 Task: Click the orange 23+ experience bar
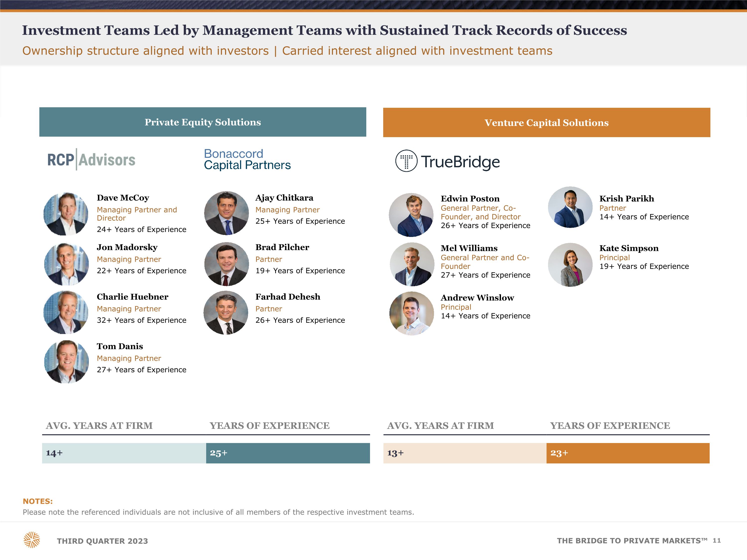(628, 453)
